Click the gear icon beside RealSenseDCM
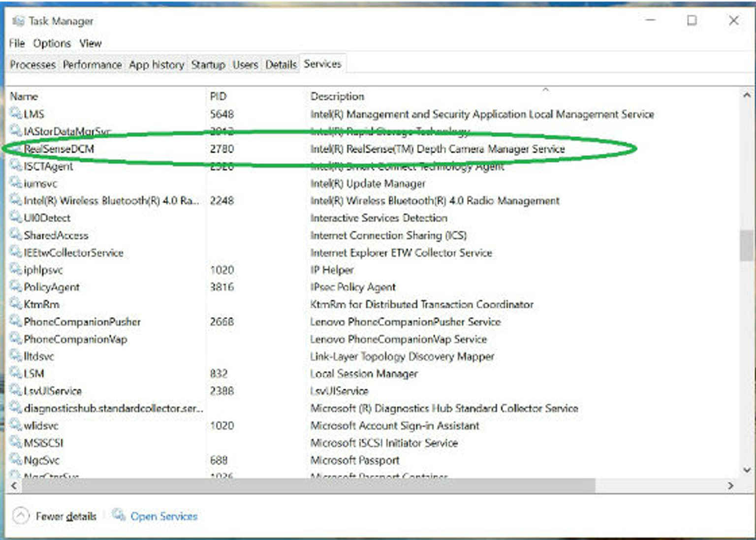This screenshot has height=540, width=756. click(x=16, y=149)
